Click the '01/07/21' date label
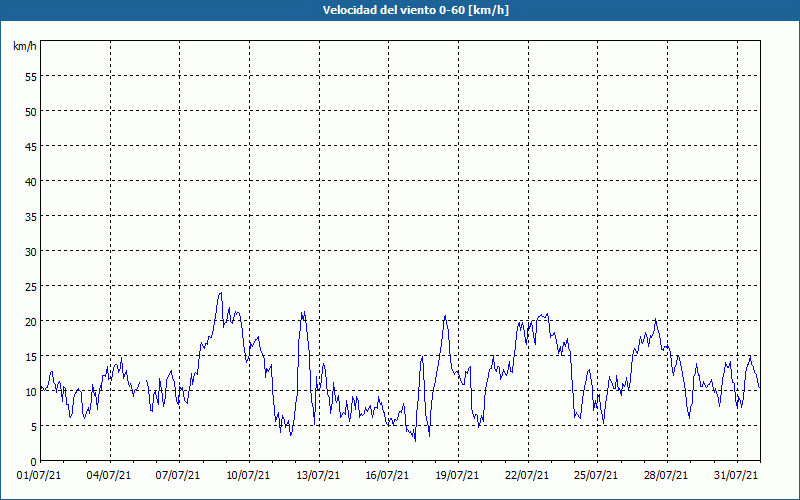 pos(39,476)
